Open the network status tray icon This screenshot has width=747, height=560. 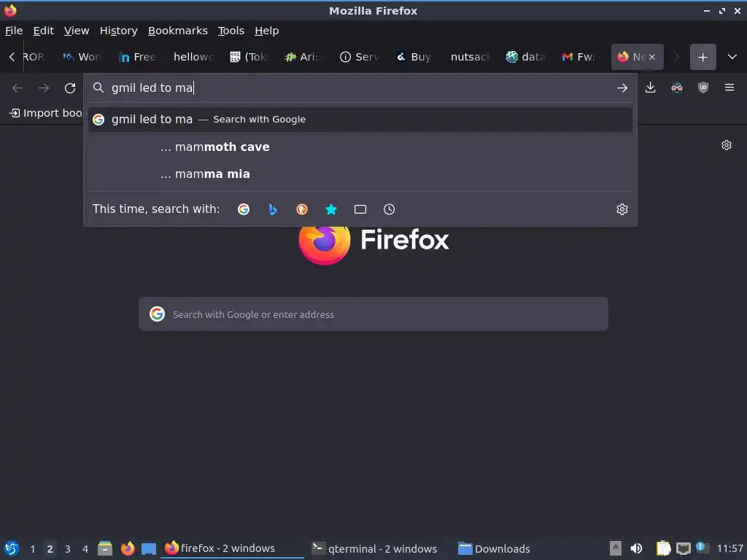[683, 548]
